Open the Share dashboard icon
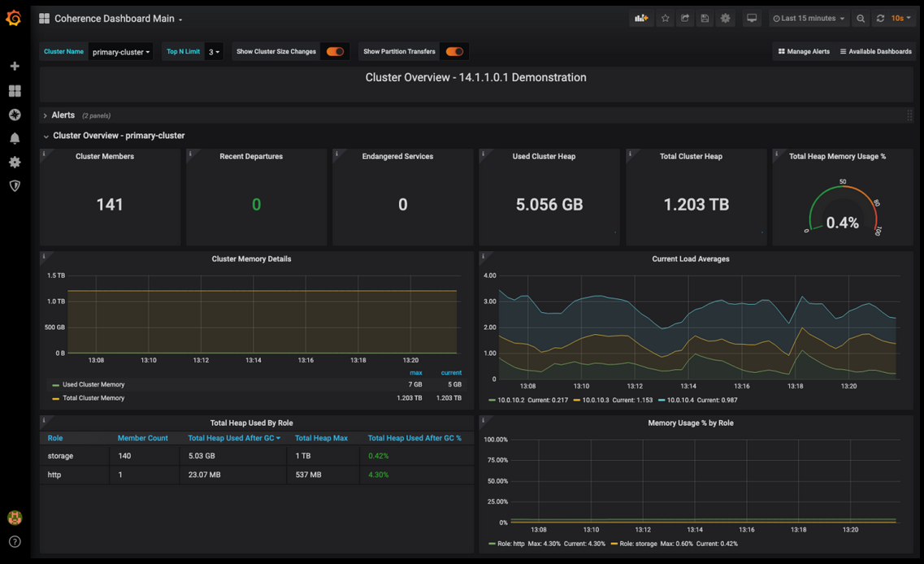 pyautogui.click(x=684, y=18)
